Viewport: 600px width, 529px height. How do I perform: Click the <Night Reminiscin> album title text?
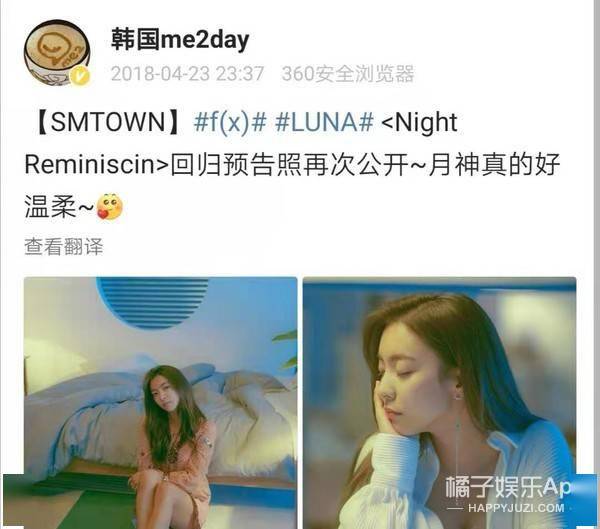pyautogui.click(x=241, y=143)
